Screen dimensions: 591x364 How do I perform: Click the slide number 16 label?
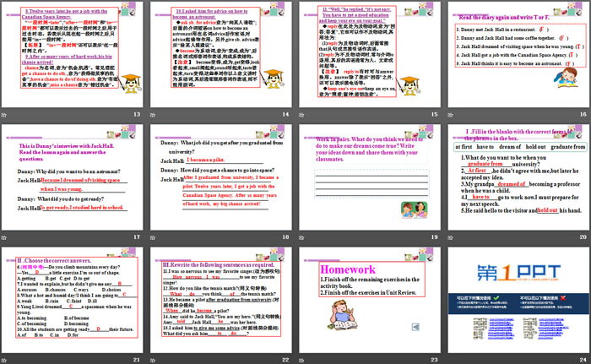[583, 114]
